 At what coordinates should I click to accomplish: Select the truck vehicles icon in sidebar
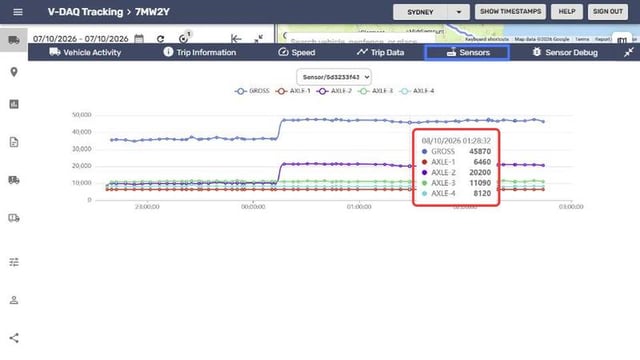pyautogui.click(x=14, y=40)
